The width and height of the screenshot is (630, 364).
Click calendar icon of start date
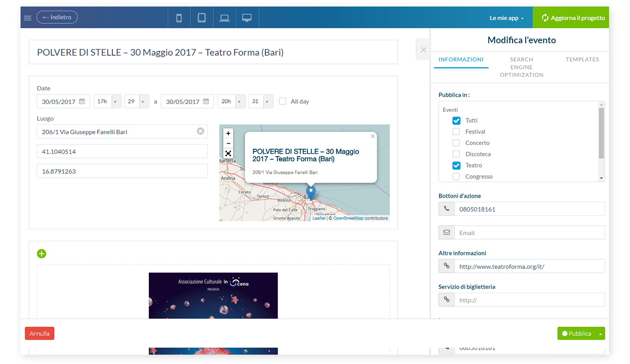82,101
